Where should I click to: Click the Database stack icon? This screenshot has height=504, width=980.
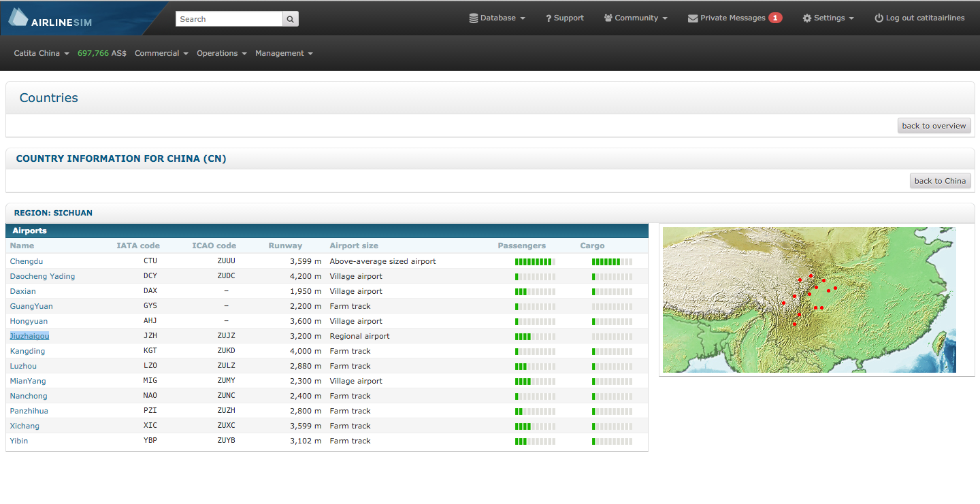click(x=474, y=18)
